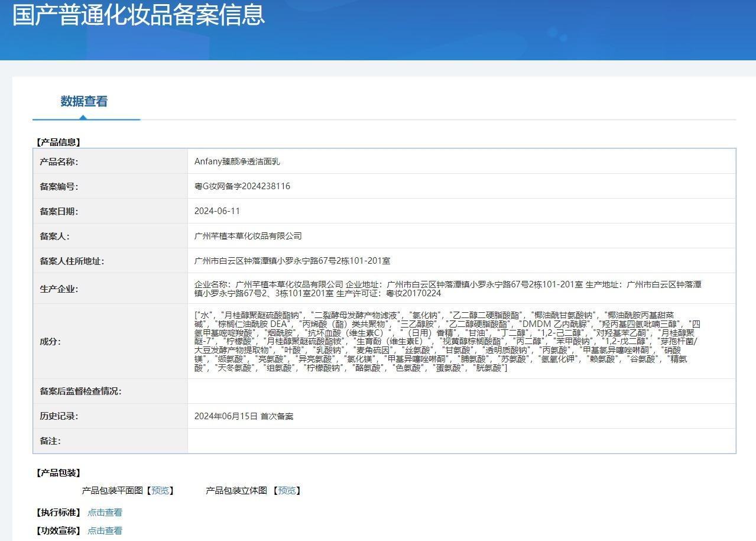
Task: Click 预览 link for 产品包装平面图
Action: [x=160, y=491]
